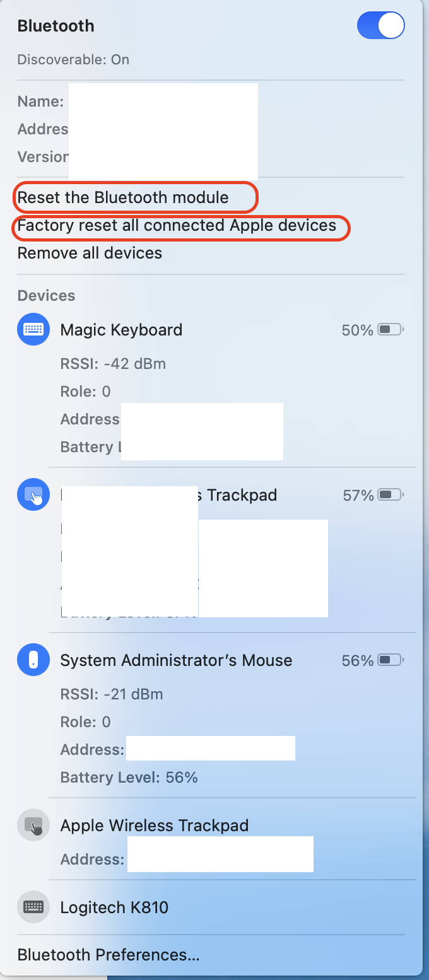This screenshot has width=429, height=980.
Task: Select the Magic Keyboard device name
Action: coord(121,330)
